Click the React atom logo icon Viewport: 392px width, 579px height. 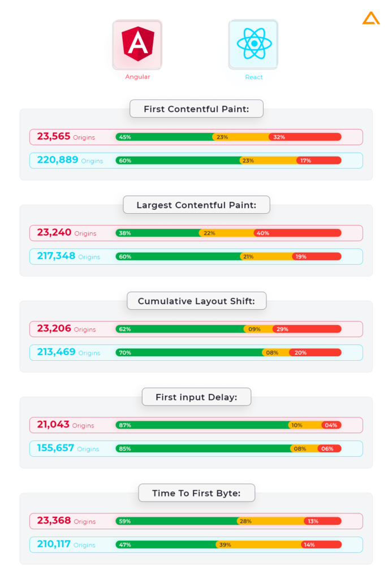(253, 44)
